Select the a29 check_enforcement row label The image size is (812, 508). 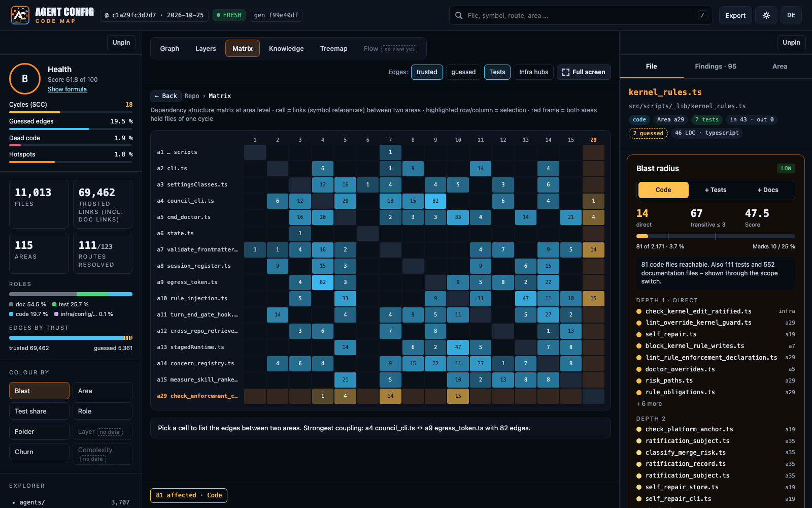pos(197,396)
